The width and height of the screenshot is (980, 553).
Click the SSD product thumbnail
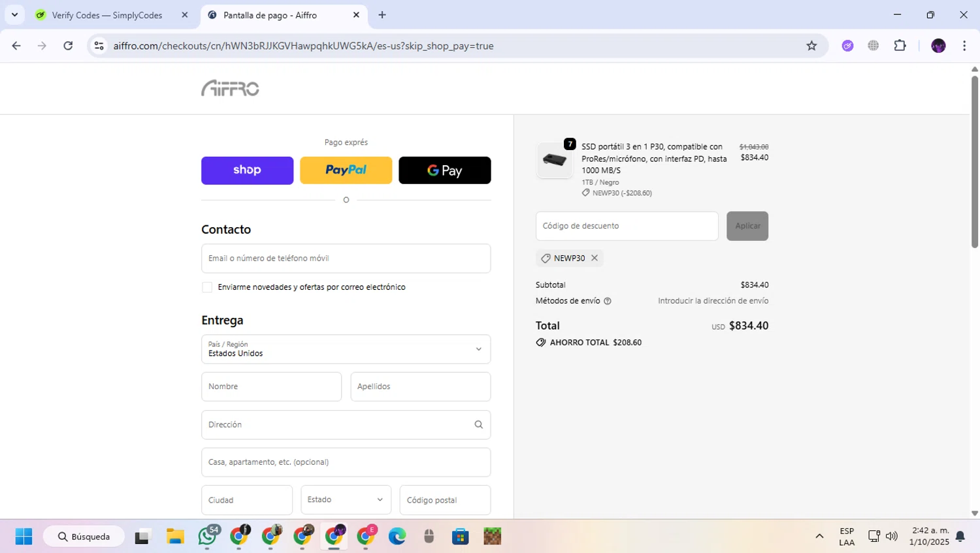(554, 160)
